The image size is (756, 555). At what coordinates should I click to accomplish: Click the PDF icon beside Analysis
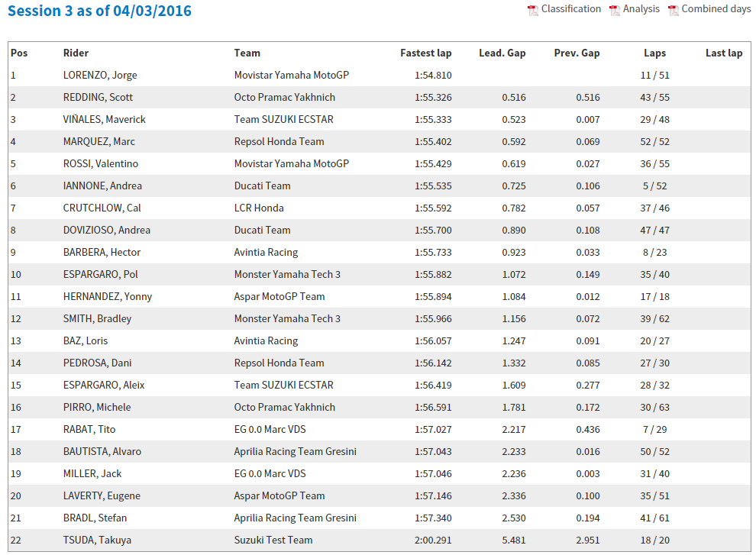coord(615,10)
